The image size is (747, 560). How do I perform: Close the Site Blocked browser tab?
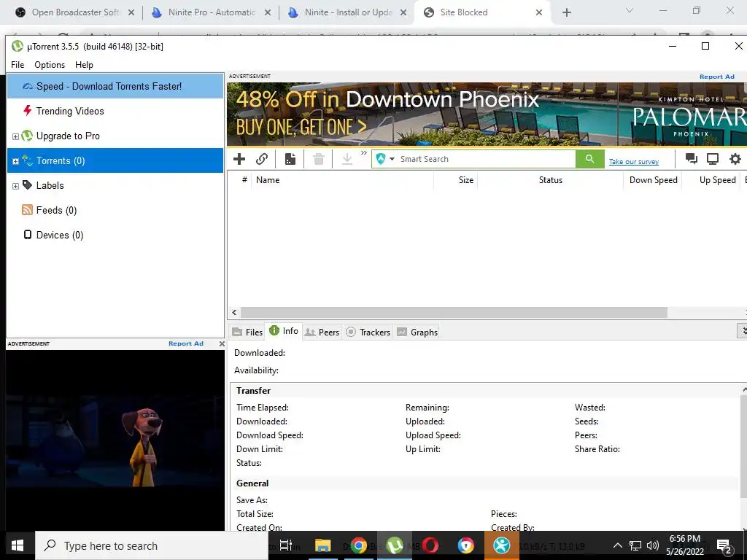[539, 12]
